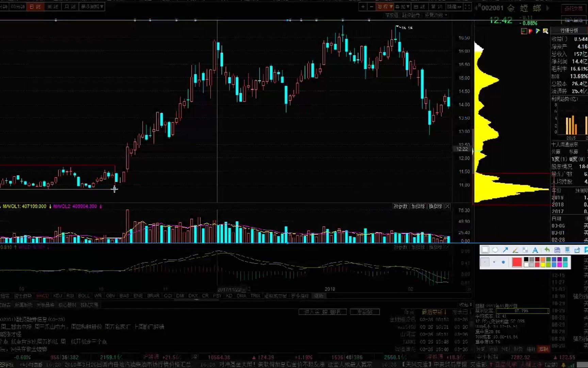This screenshot has height=368, width=588.
Task: Pick the yellow color swatch
Action: tap(543, 264)
